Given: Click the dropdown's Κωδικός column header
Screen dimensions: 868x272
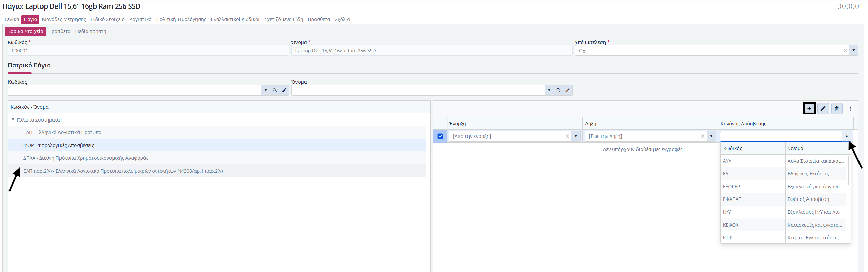Looking at the screenshot, I should (753, 148).
